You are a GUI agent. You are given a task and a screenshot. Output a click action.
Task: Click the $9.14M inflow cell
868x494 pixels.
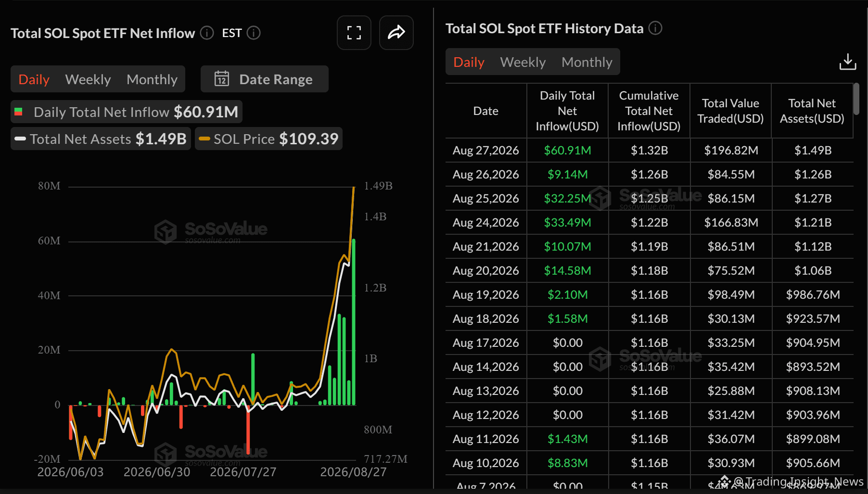click(x=568, y=175)
